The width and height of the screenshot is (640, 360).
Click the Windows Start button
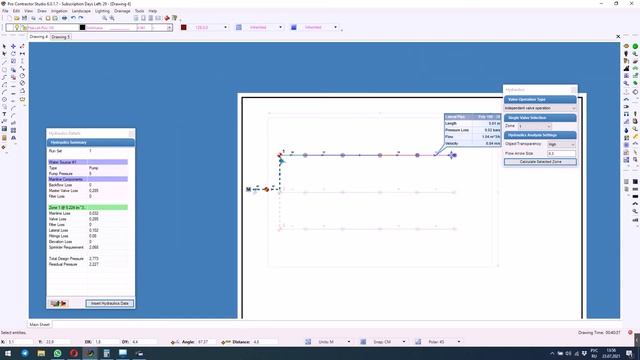(7, 353)
